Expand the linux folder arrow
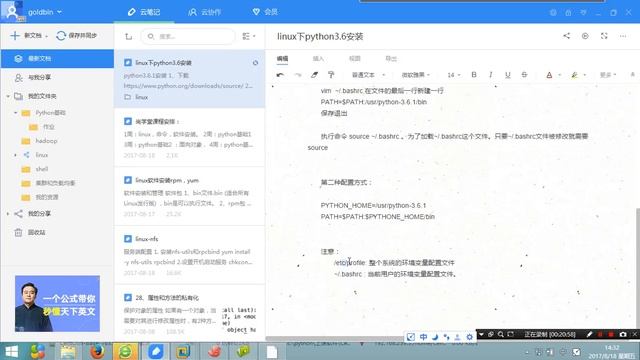The image size is (640, 360). 16,155
